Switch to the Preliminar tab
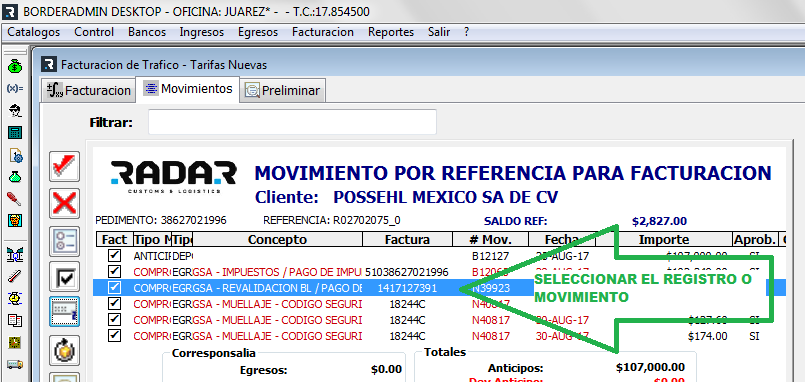 click(283, 90)
